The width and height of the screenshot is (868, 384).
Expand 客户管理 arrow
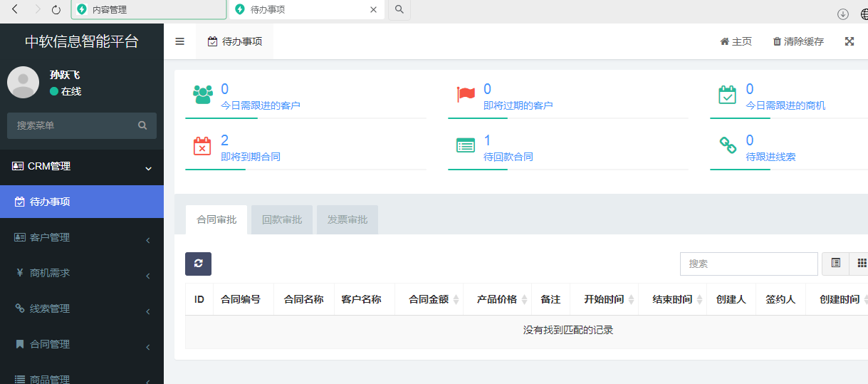click(147, 240)
